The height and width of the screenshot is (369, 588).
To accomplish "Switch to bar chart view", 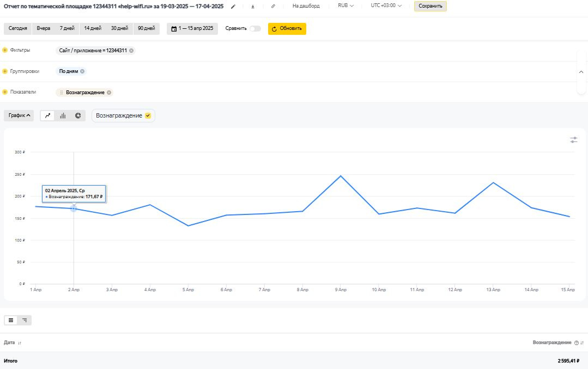I will click(x=63, y=115).
